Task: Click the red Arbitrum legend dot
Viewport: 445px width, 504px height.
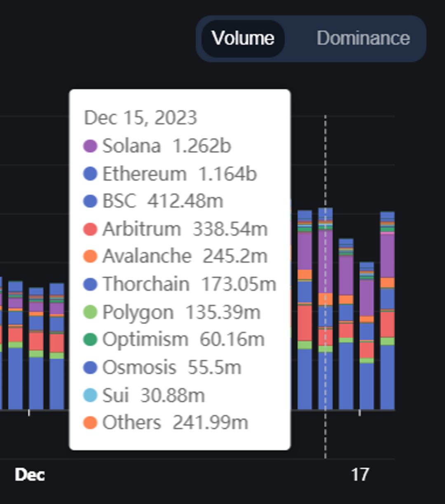Action: click(91, 228)
